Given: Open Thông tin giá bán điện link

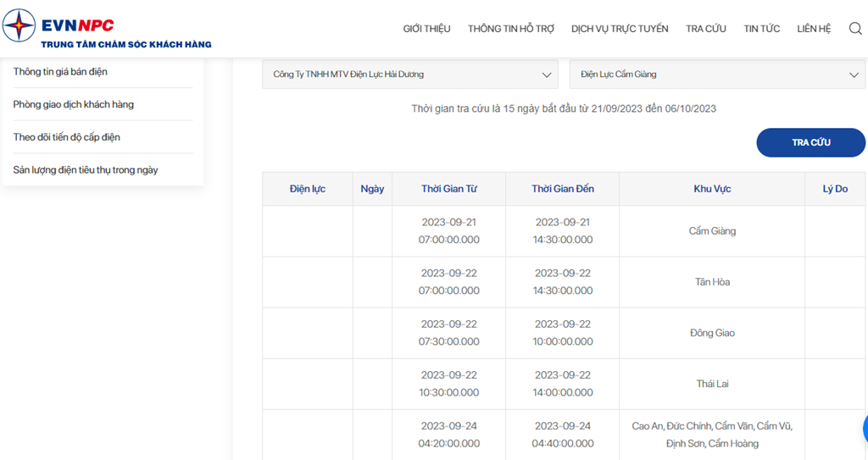Looking at the screenshot, I should click(x=60, y=71).
